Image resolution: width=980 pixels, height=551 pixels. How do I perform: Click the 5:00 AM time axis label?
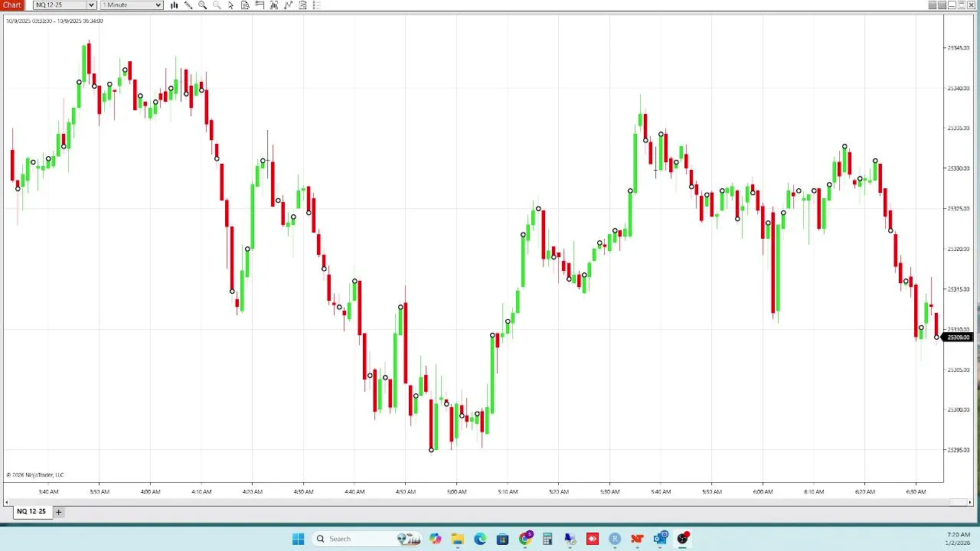(x=456, y=491)
